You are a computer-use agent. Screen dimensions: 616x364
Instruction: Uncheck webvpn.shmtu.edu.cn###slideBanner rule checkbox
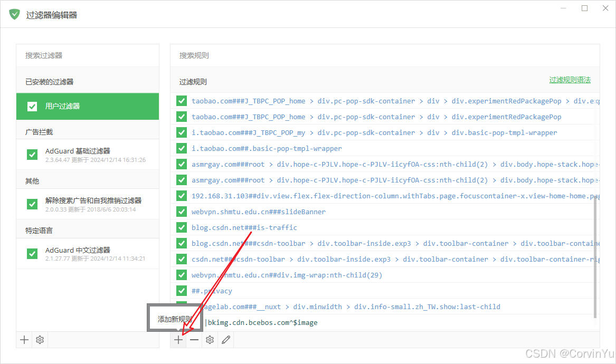182,212
